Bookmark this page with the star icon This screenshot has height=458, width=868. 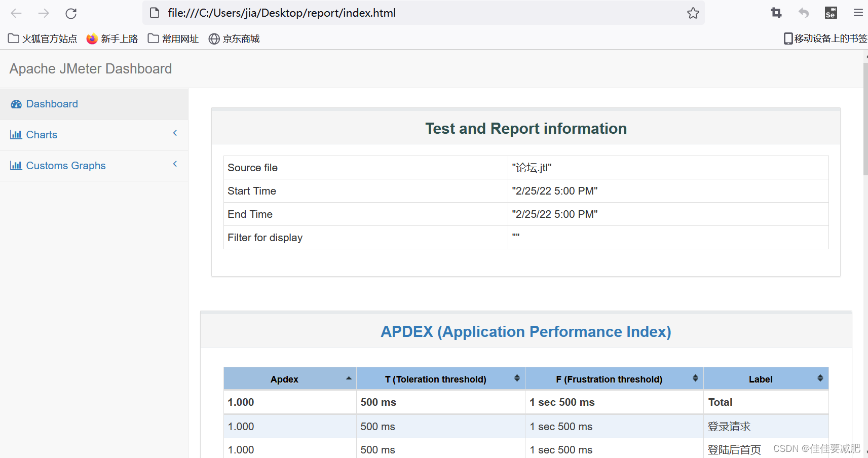[x=693, y=13]
